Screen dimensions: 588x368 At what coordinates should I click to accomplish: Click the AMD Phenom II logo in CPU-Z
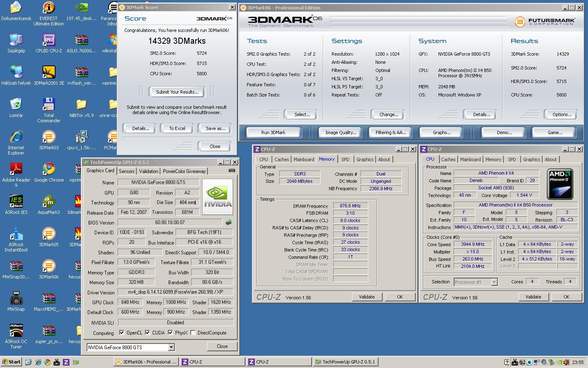click(x=560, y=184)
